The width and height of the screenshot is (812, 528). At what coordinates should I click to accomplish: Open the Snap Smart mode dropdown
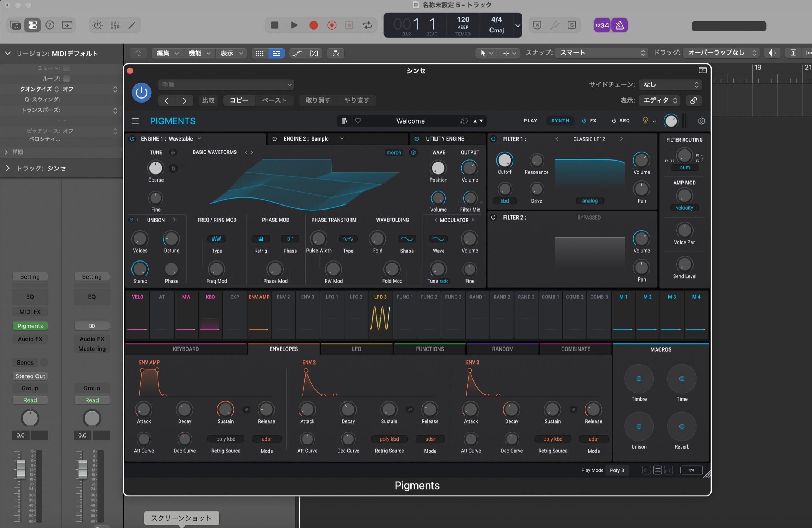pyautogui.click(x=602, y=53)
